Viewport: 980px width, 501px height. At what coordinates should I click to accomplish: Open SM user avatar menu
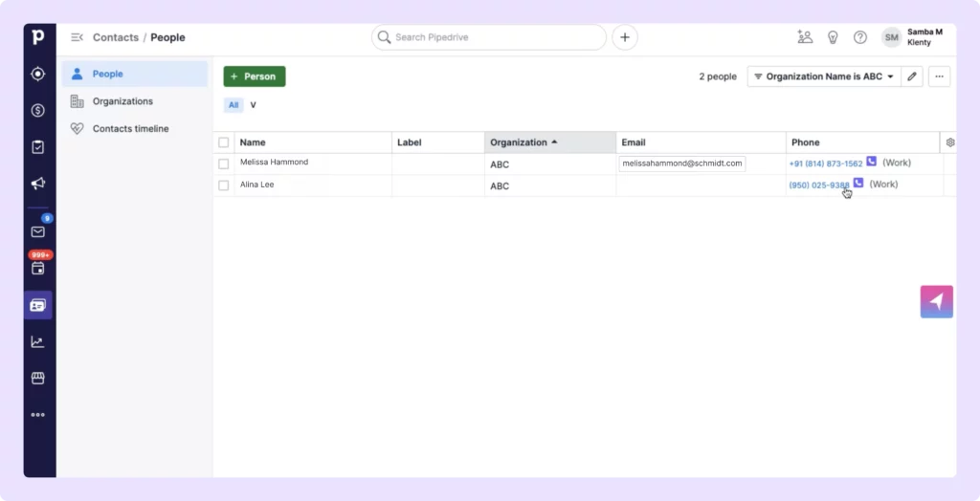(x=891, y=37)
